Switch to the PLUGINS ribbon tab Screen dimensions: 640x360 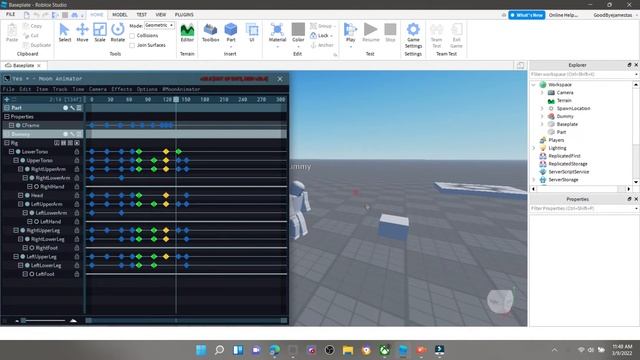pyautogui.click(x=184, y=15)
